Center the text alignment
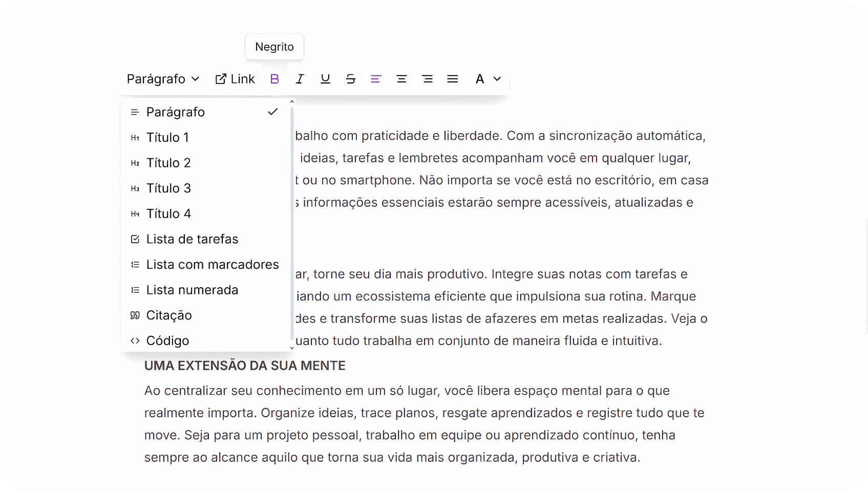868x493 pixels. click(402, 79)
